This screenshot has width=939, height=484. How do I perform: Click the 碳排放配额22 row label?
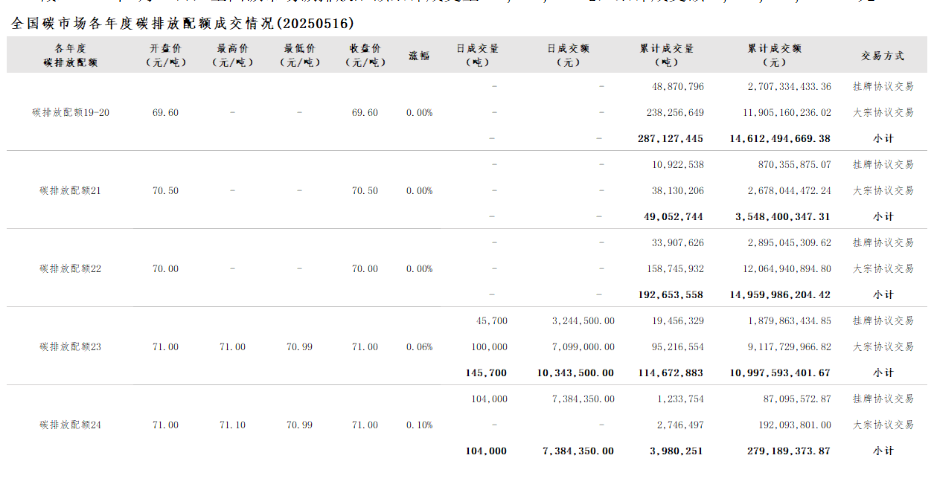[x=71, y=268]
